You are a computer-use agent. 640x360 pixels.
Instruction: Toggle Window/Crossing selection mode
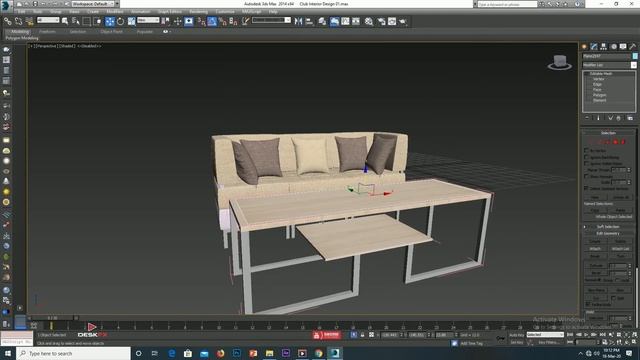(x=98, y=21)
